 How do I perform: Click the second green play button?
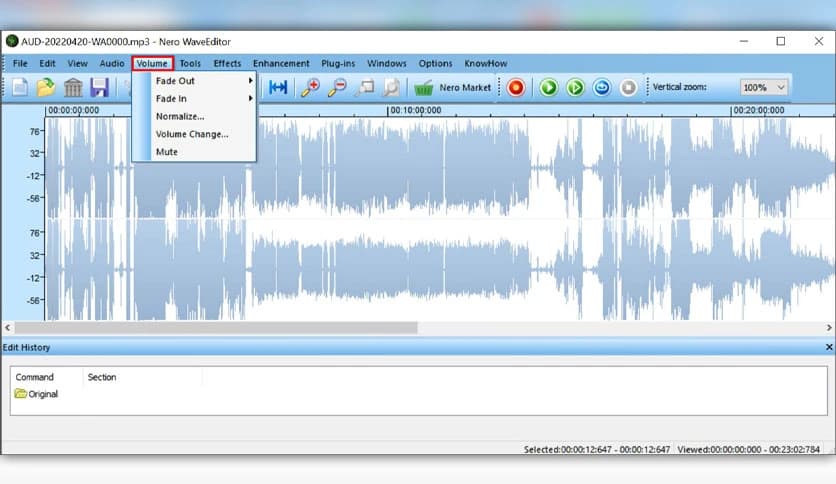[575, 87]
